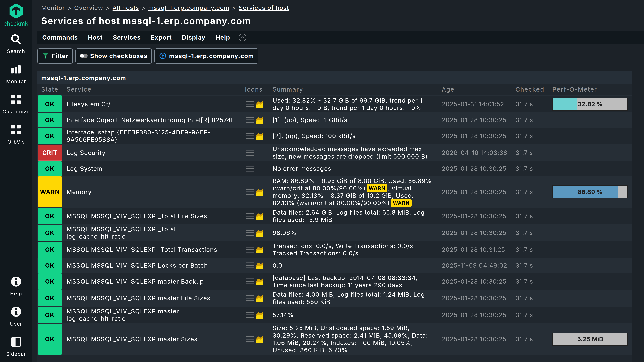Open the Help info icon in sidebar

coord(16,282)
